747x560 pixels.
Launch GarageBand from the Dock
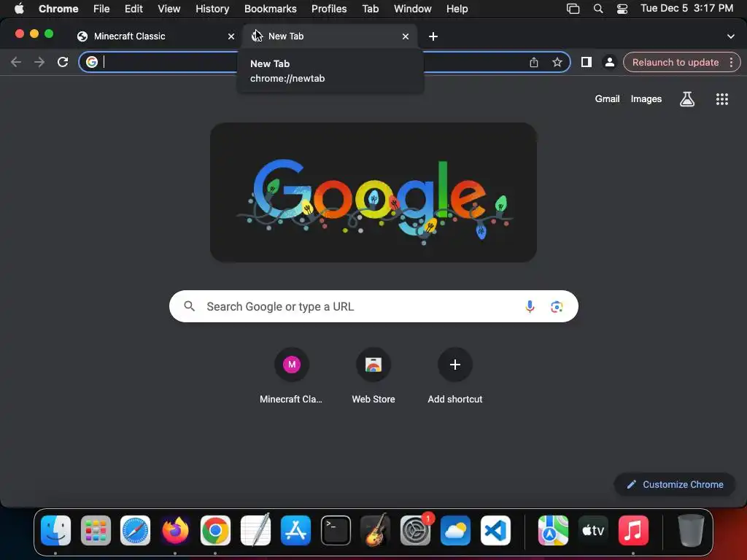click(376, 530)
